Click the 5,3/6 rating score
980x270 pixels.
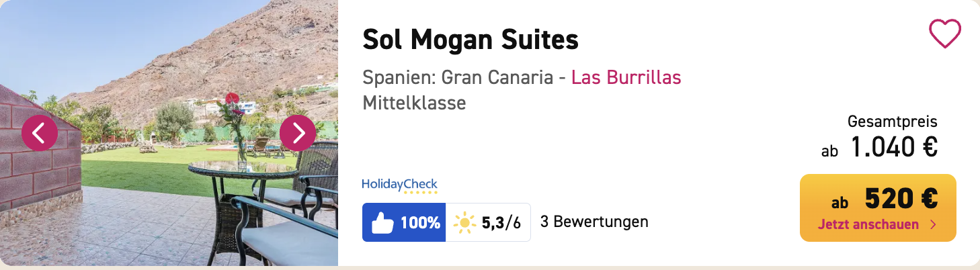tap(501, 222)
